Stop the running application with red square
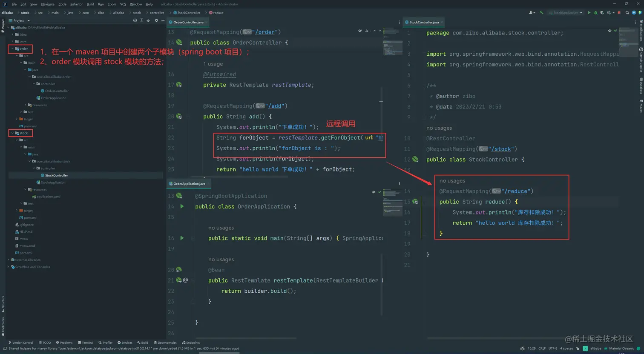 [x=619, y=13]
